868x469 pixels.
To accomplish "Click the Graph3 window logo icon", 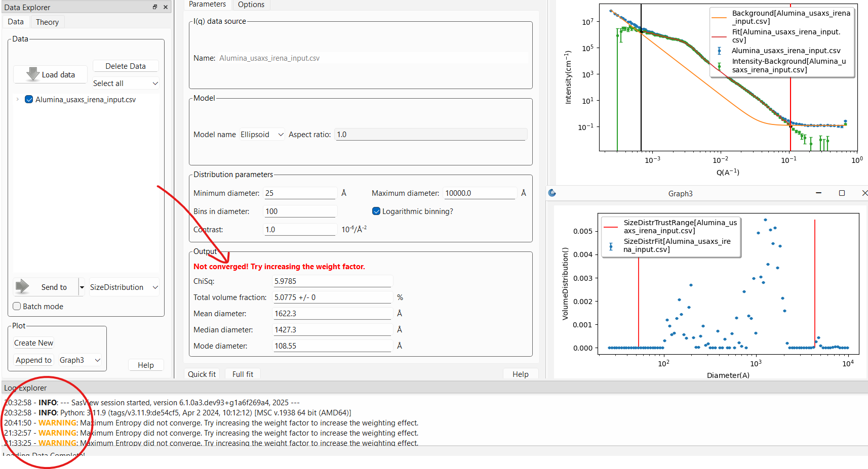I will pyautogui.click(x=552, y=193).
